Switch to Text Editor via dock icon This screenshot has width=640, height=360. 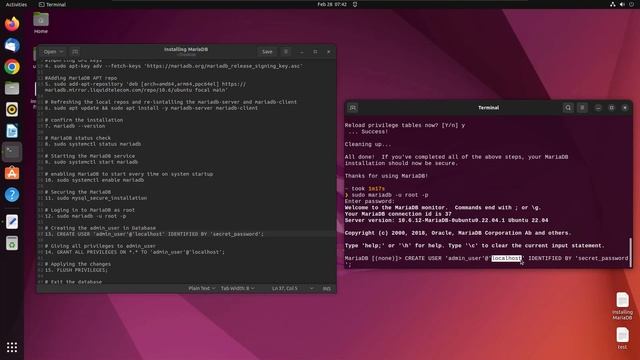(12, 222)
